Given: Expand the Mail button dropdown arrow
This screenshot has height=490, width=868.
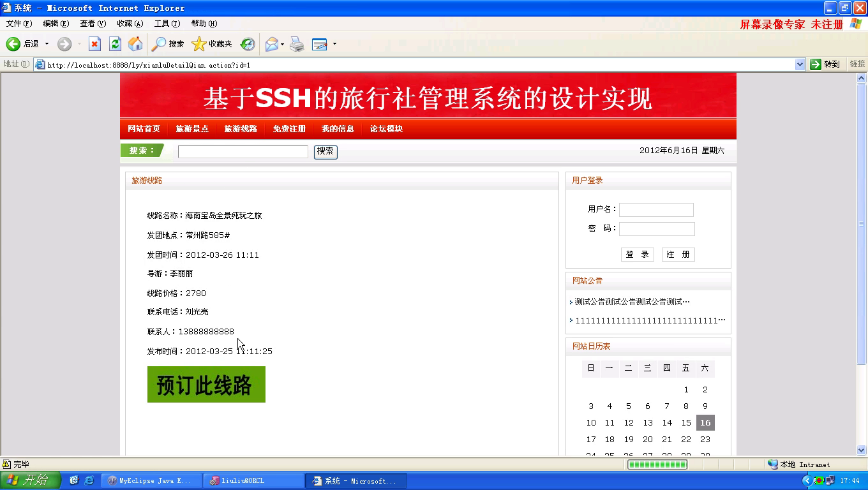Looking at the screenshot, I should coord(283,44).
